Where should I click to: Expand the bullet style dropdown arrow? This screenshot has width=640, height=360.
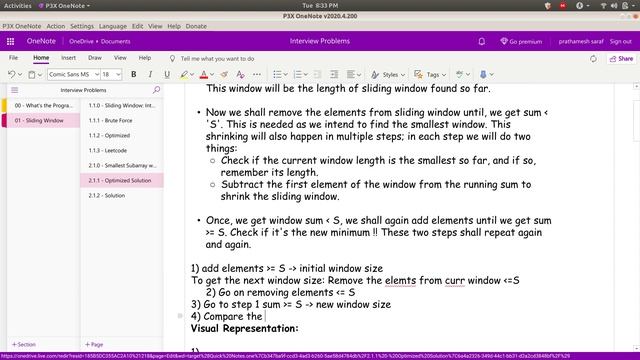click(x=285, y=74)
